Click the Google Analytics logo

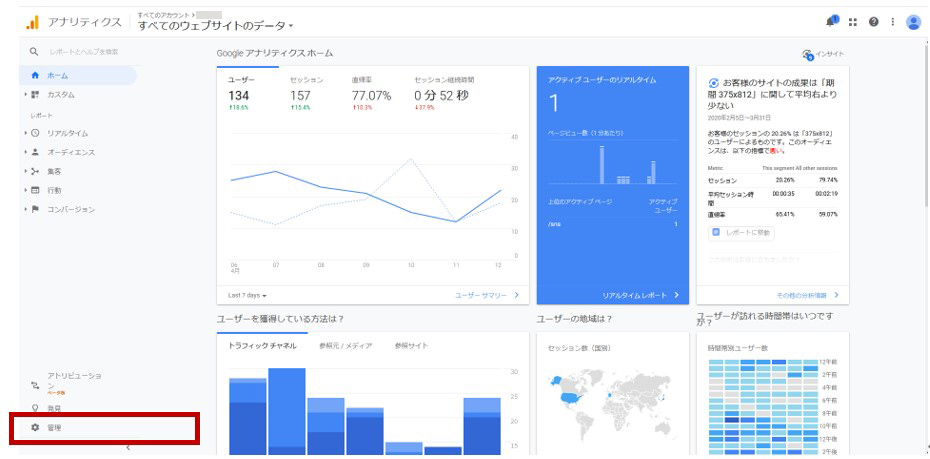click(32, 22)
